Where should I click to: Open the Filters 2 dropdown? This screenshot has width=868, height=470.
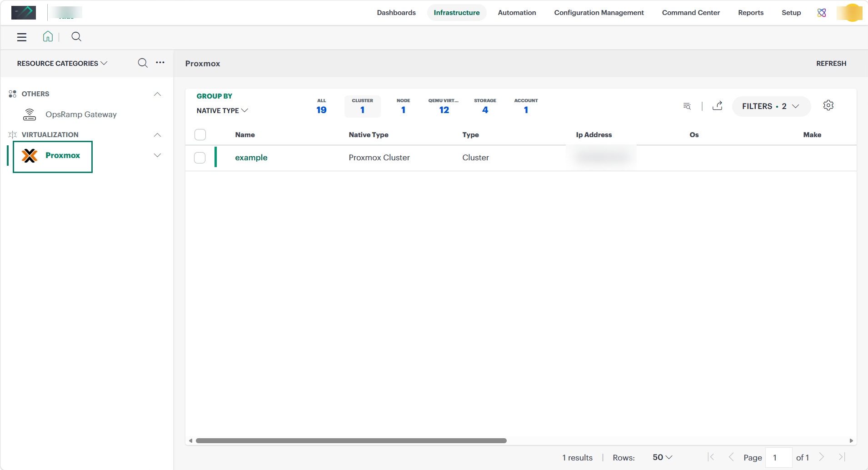(771, 106)
